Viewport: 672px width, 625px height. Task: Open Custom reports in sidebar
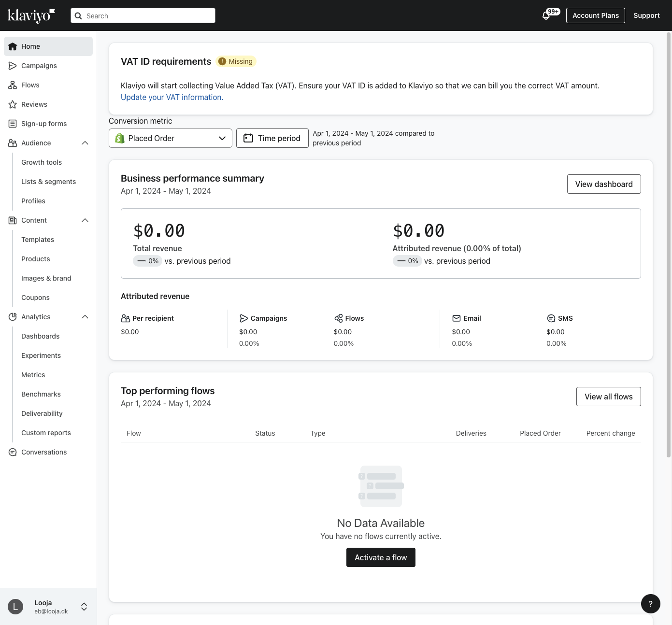click(x=46, y=433)
